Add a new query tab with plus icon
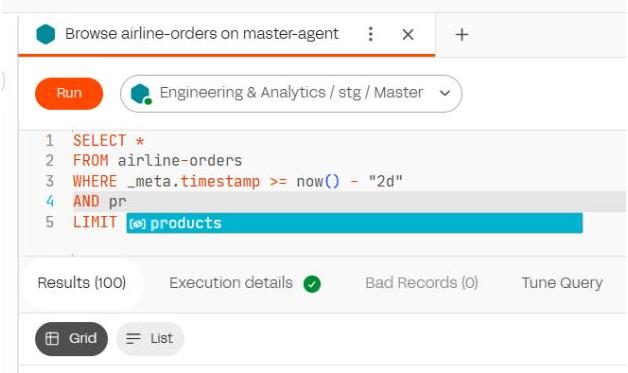The image size is (628, 373). tap(461, 34)
